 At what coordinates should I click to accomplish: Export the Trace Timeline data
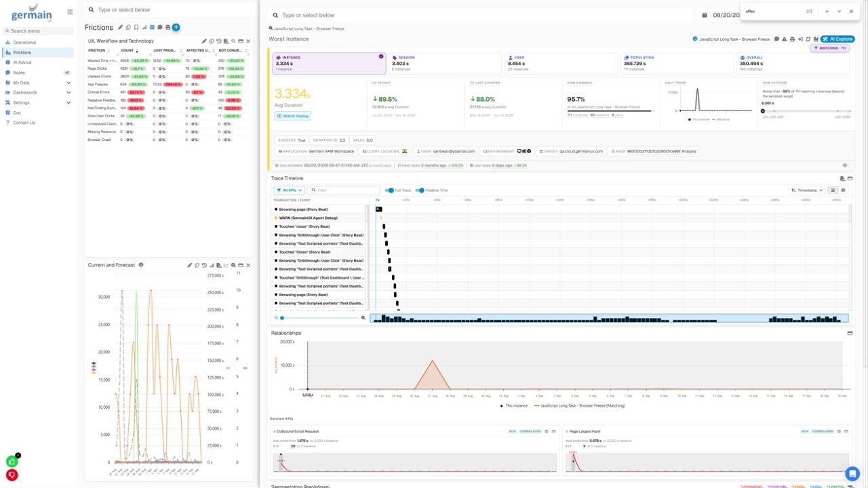point(842,178)
